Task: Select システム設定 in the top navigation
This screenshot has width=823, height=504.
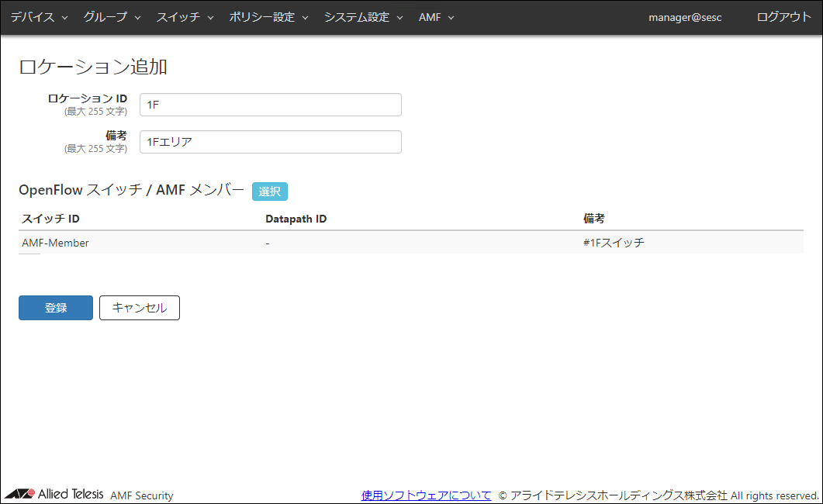Action: (363, 17)
